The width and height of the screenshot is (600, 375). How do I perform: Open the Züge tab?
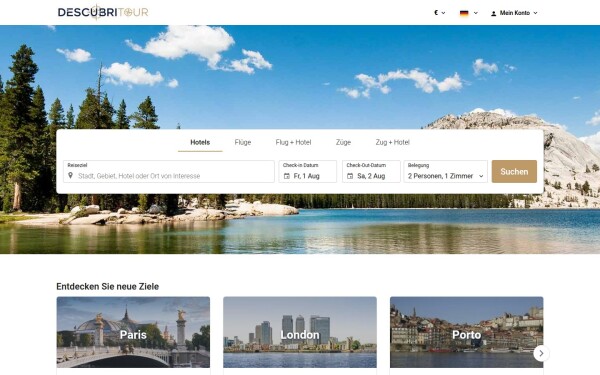click(343, 142)
